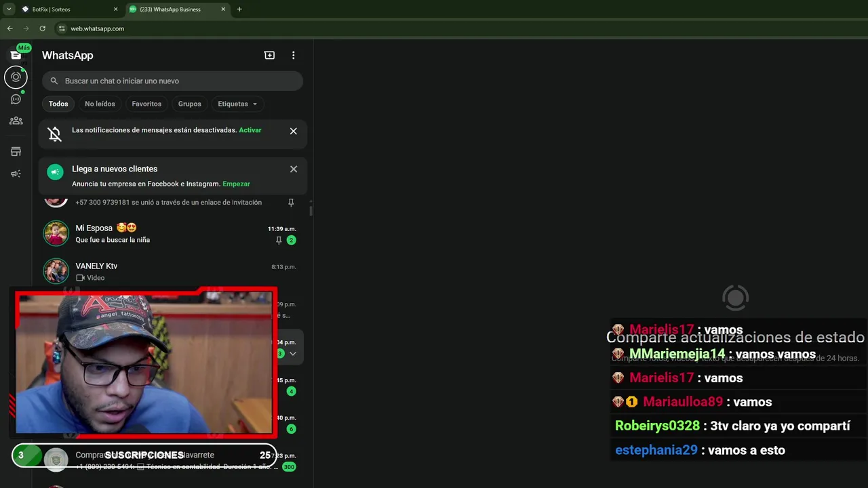Image resolution: width=868 pixels, height=488 pixels.
Task: Select the Todos filter
Action: [x=58, y=104]
